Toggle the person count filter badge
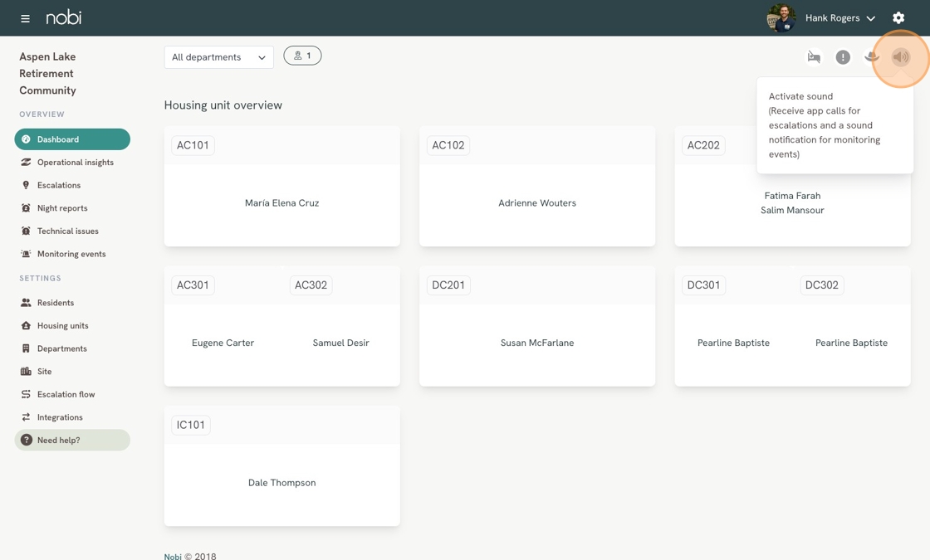Viewport: 930px width, 560px height. pos(302,56)
